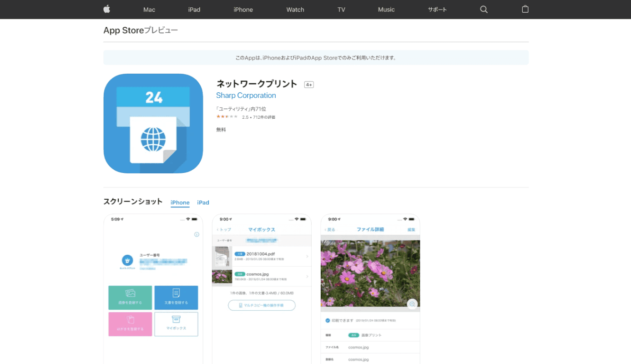Click the 印刷できます status text
Viewport: 631px width, 364px height.
[x=343, y=321]
